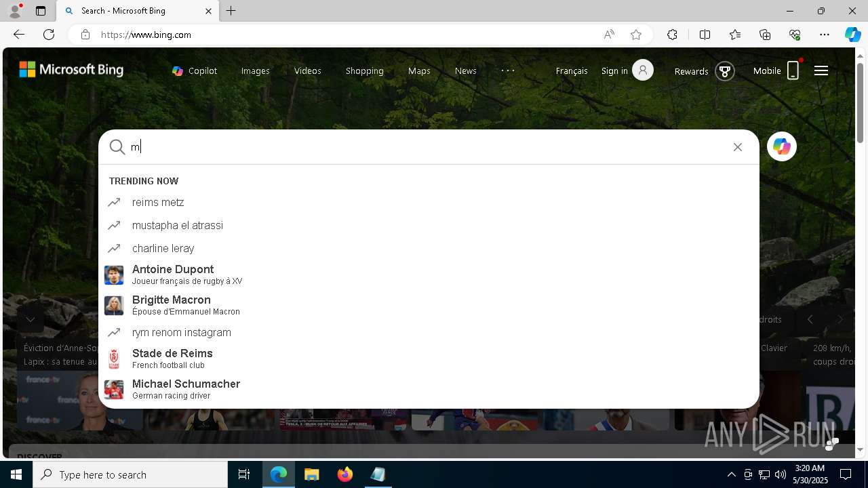Select suggestion charline leray

429,248
